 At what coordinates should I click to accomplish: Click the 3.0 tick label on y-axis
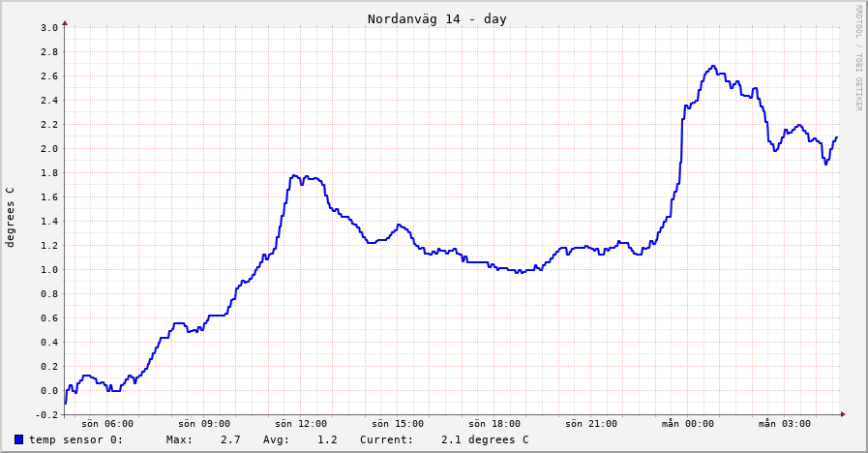click(49, 27)
